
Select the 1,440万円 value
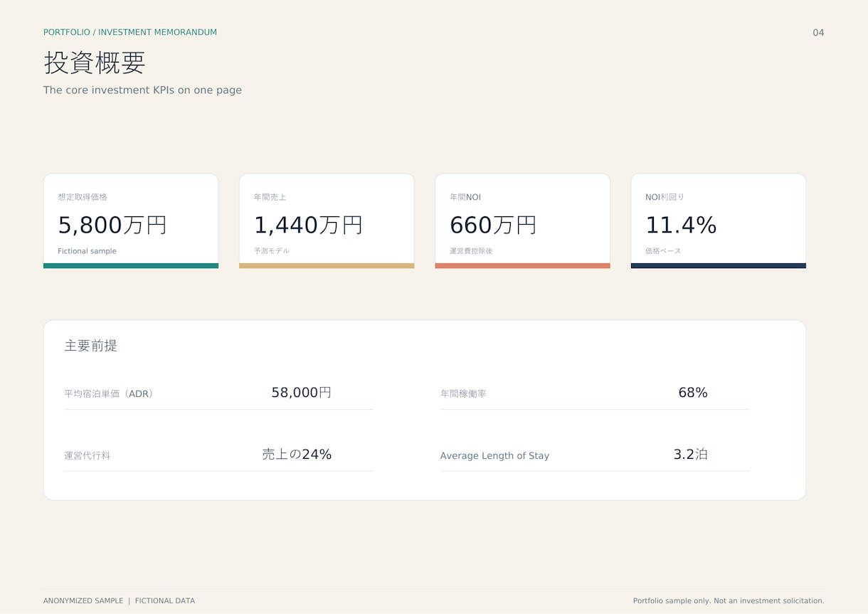point(308,225)
